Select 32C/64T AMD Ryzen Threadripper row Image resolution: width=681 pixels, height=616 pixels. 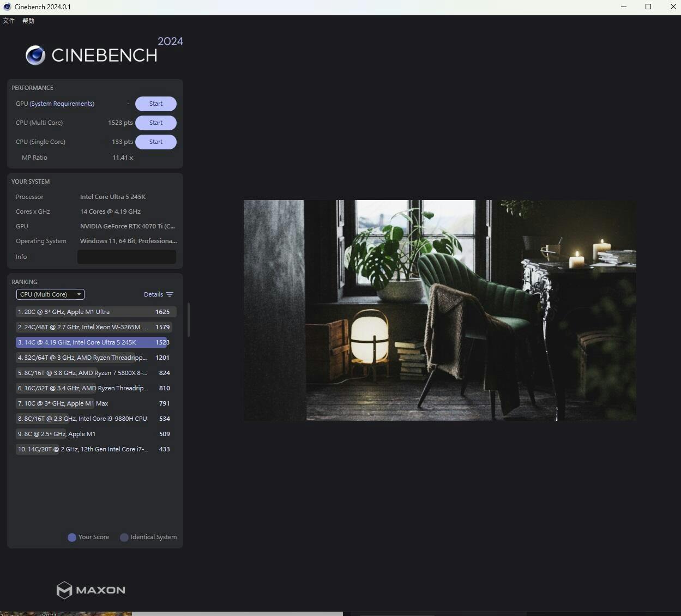pyautogui.click(x=96, y=358)
